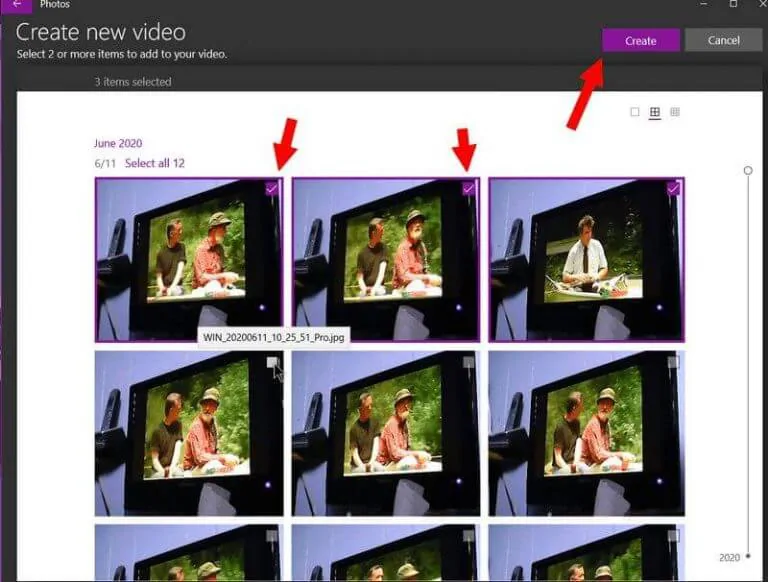Image resolution: width=768 pixels, height=582 pixels.
Task: Check the second row middle photo checkbox
Action: tap(469, 362)
